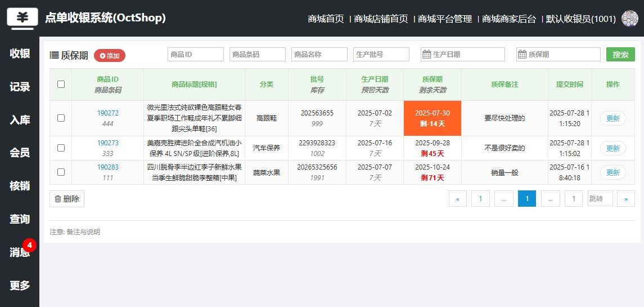This screenshot has height=307, width=644.
Task: Click the orange 2025-07-30 expiry cell
Action: pyautogui.click(x=433, y=118)
